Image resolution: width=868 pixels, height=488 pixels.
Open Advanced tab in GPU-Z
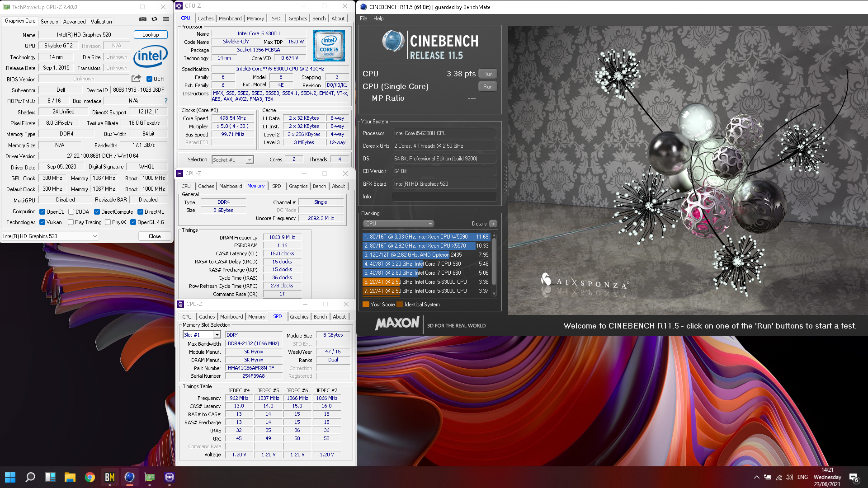coord(74,22)
